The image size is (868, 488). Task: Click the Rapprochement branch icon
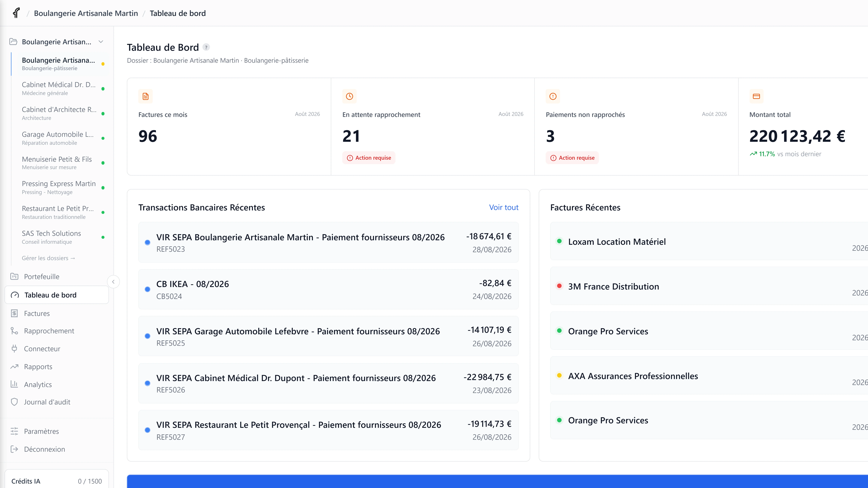pyautogui.click(x=14, y=331)
